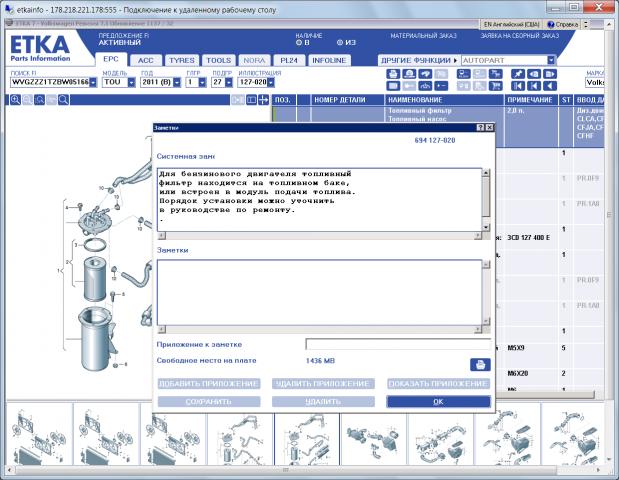
Task: Click inside the empty Заметки text area
Action: pos(319,292)
